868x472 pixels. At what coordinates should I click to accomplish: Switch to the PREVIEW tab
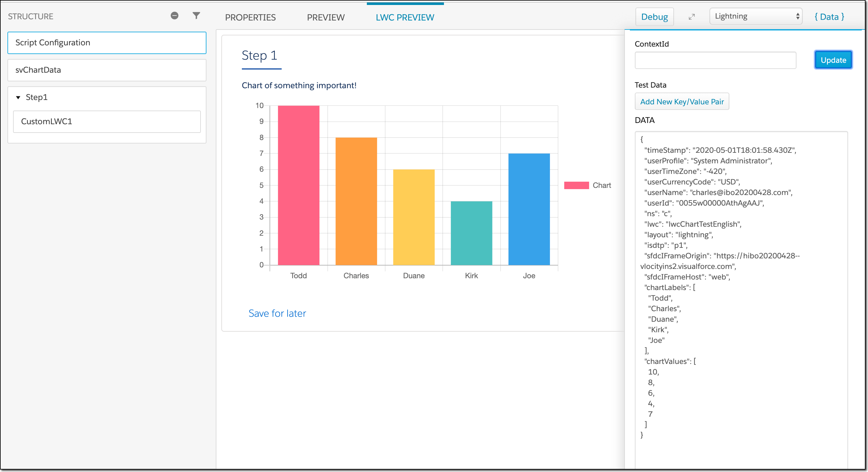325,17
